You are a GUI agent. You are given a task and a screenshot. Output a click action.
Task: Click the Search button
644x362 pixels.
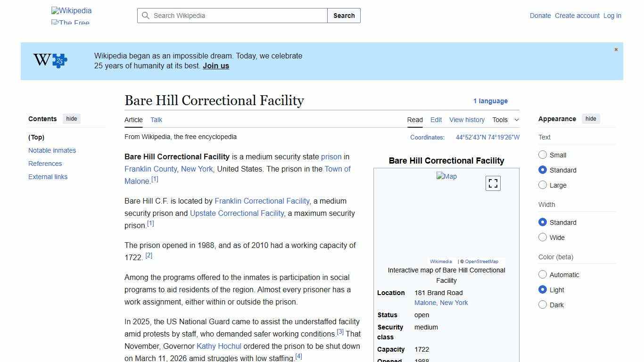[x=344, y=16]
